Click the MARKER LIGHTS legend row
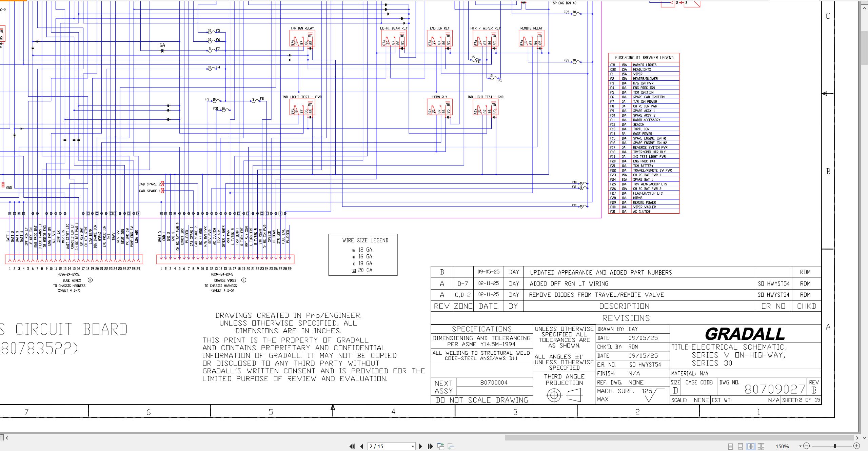 click(x=644, y=65)
